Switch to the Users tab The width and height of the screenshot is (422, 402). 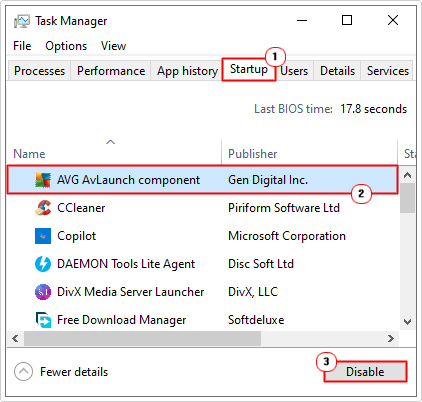(x=294, y=71)
